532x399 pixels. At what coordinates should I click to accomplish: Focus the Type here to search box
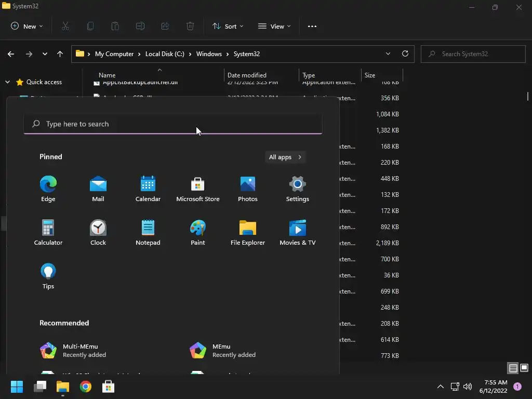pyautogui.click(x=173, y=124)
